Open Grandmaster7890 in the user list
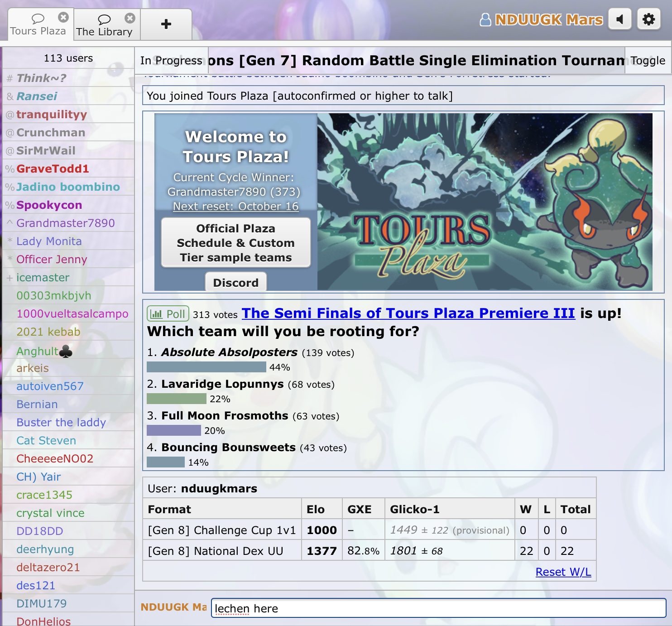Image resolution: width=672 pixels, height=626 pixels. tap(66, 223)
